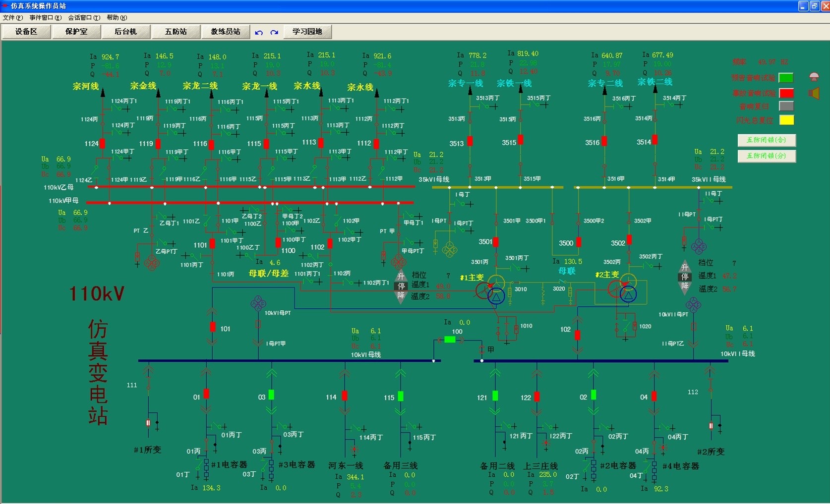
Task: Click the alarm bell icon
Action: coord(814,77)
